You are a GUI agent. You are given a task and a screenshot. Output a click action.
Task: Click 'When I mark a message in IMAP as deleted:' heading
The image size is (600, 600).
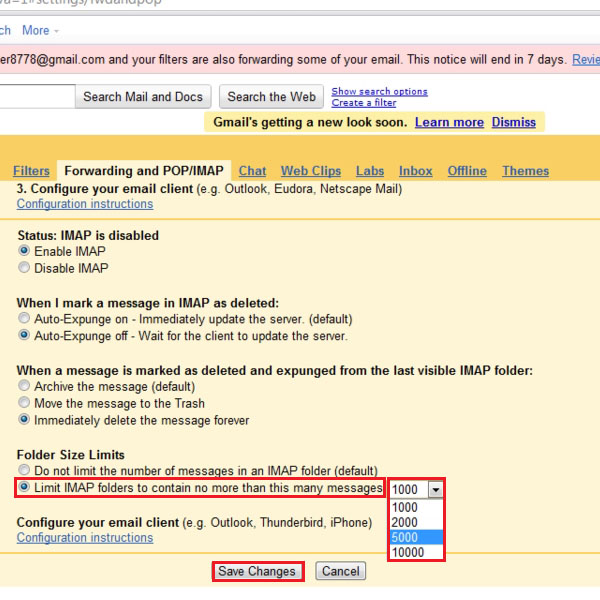tap(148, 303)
